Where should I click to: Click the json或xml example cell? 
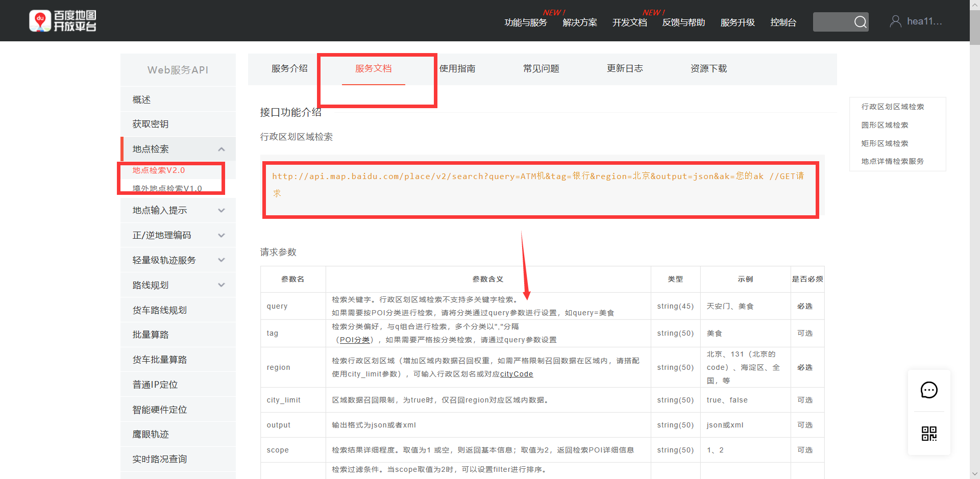745,425
